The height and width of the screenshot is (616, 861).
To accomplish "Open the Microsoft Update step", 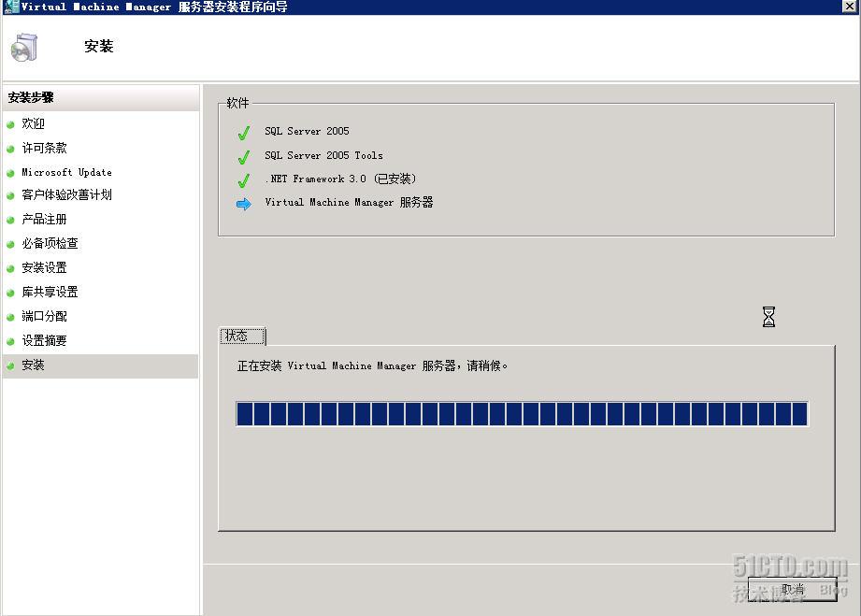I will pos(66,172).
